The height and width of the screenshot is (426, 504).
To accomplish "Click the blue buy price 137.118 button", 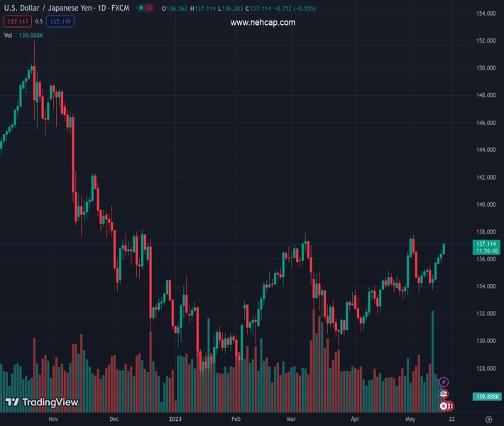I will (61, 21).
